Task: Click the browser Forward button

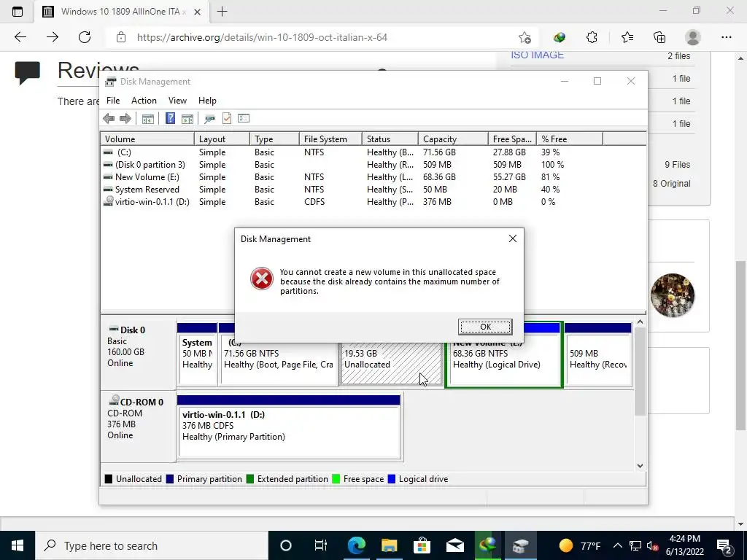Action: click(x=53, y=37)
